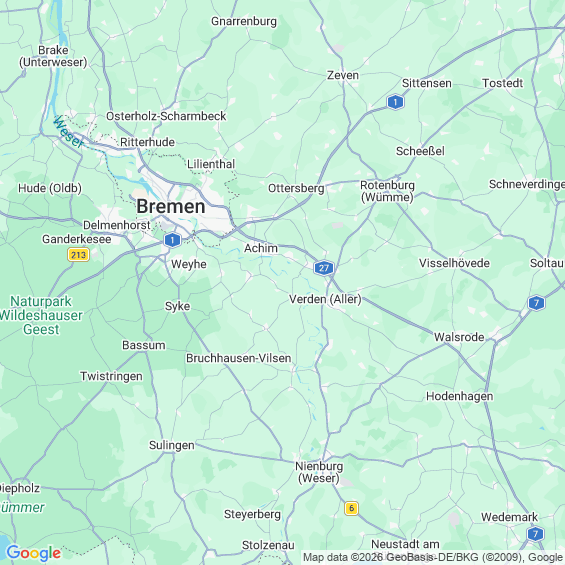Open the Google logo link
The width and height of the screenshot is (565, 565).
(34, 553)
